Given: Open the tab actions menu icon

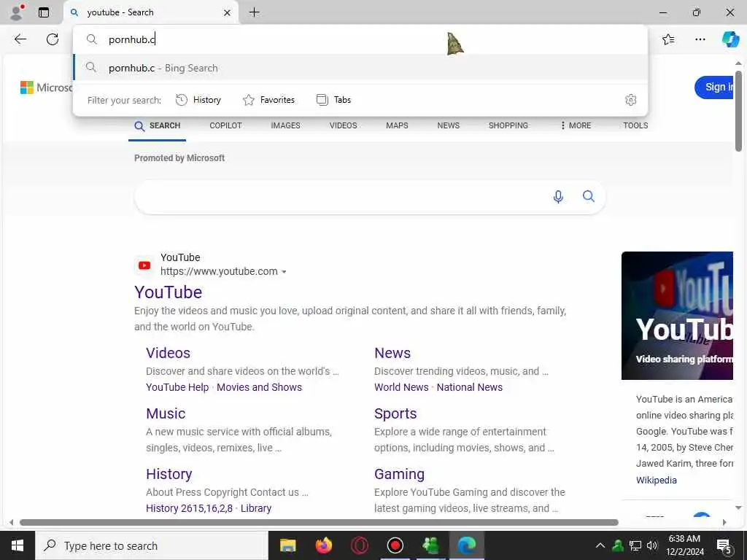Looking at the screenshot, I should [x=44, y=12].
